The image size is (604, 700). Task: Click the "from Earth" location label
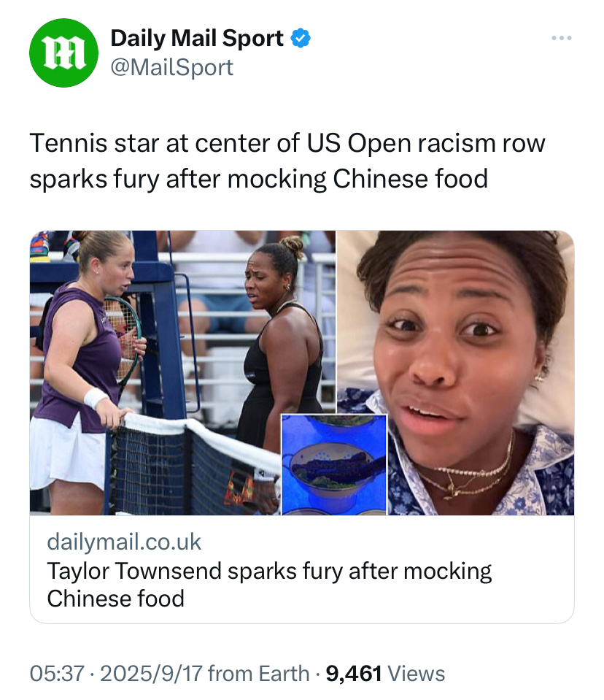[259, 673]
